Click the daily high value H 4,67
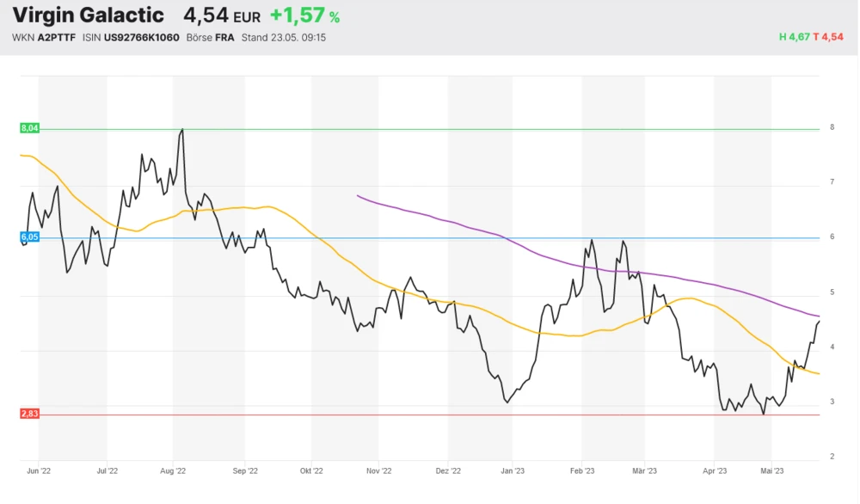Screen dimensions: 860x504 click(794, 37)
